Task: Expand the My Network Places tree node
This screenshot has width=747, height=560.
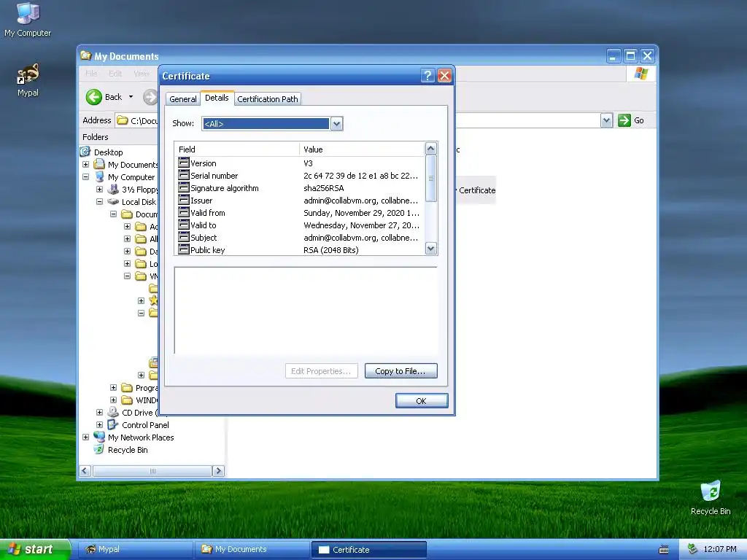Action: (86, 437)
